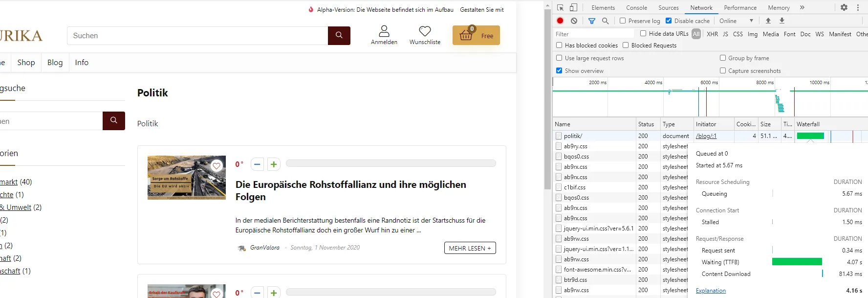Click MEHR LESEN + button
868x298 pixels.
[470, 248]
